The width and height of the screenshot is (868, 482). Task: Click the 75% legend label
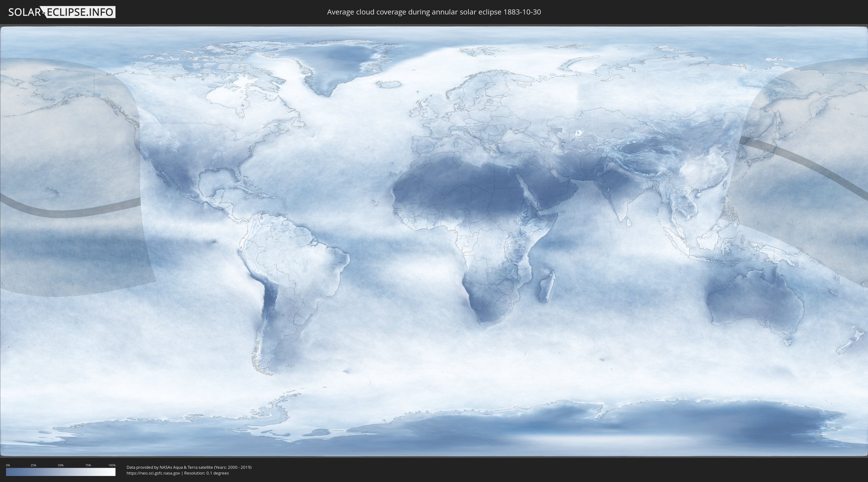[88, 465]
